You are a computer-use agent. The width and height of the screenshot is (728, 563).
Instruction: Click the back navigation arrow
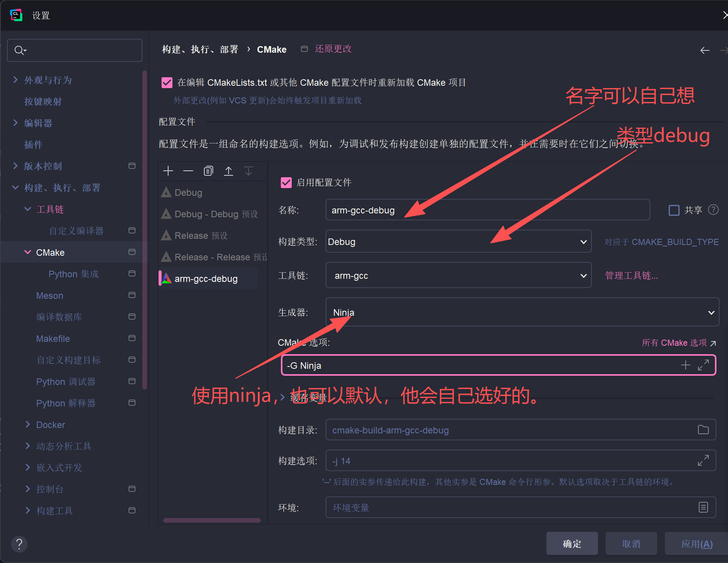[705, 50]
